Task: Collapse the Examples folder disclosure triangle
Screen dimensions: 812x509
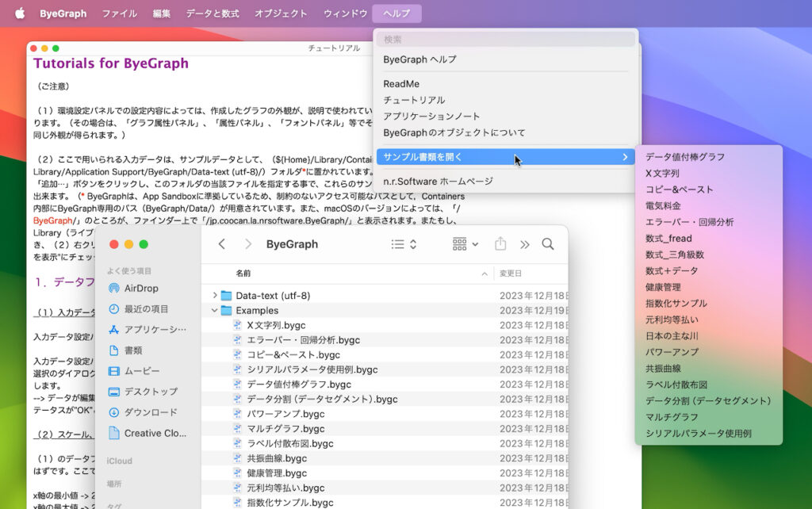Action: click(214, 312)
